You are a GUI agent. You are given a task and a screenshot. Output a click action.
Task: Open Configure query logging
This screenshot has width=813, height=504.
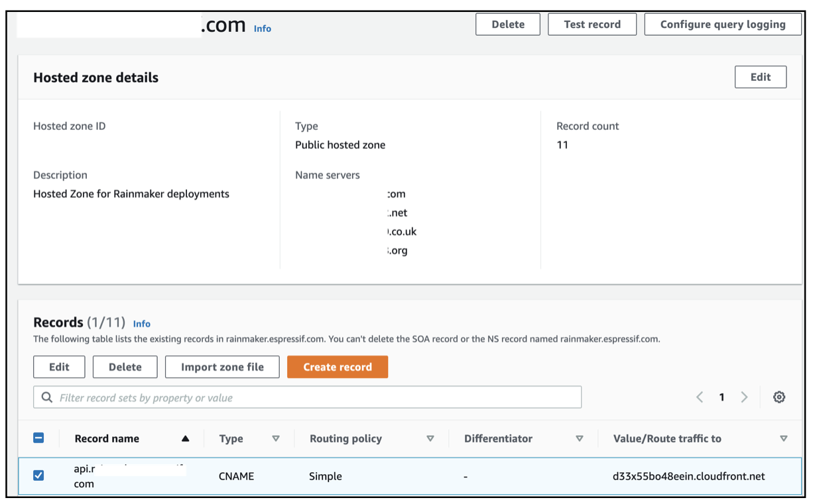point(723,25)
